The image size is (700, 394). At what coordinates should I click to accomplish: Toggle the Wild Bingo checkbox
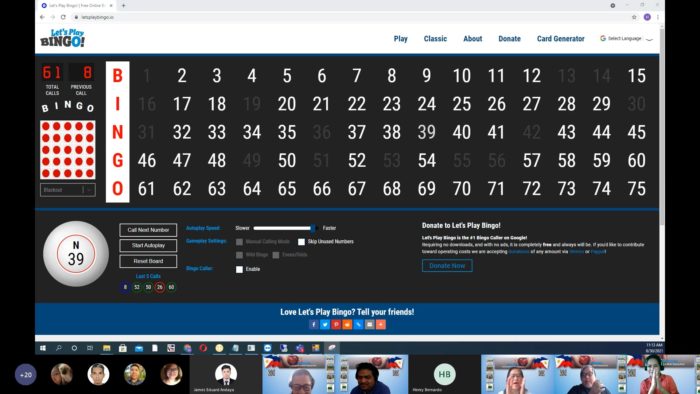click(239, 255)
